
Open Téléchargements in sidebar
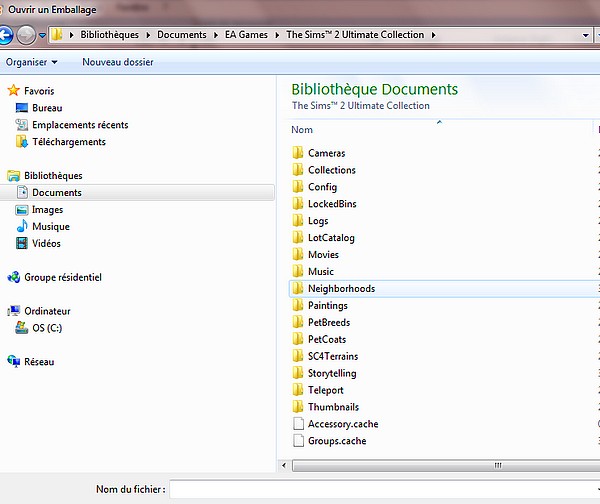tap(69, 142)
